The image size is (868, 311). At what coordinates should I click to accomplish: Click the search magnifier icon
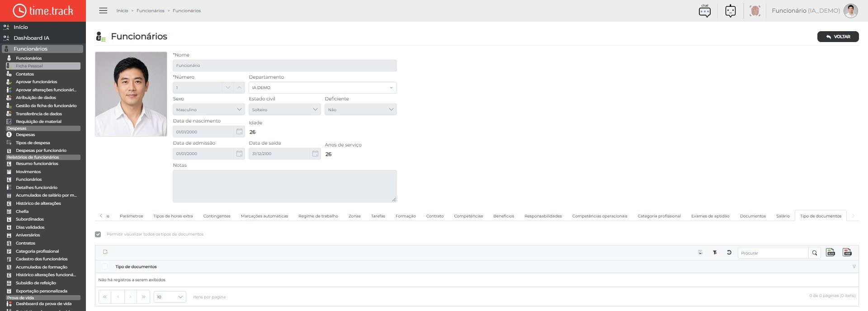pos(815,253)
